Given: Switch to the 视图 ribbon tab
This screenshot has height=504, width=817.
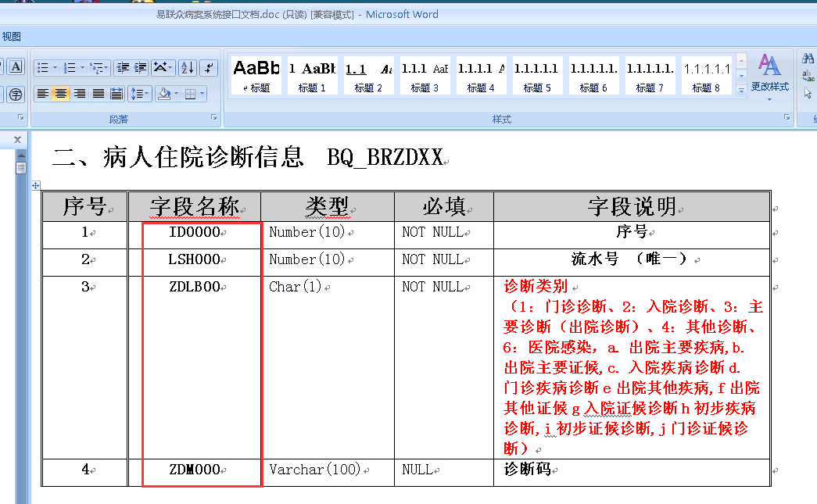Looking at the screenshot, I should tap(12, 37).
